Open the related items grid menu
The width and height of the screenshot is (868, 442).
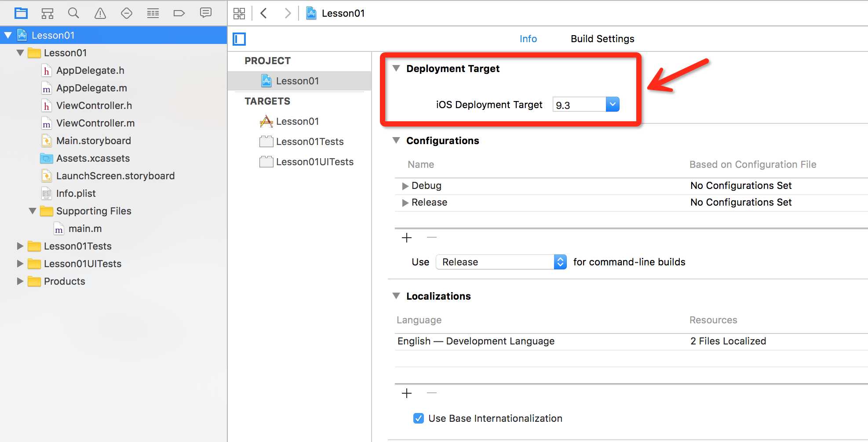[x=239, y=13]
